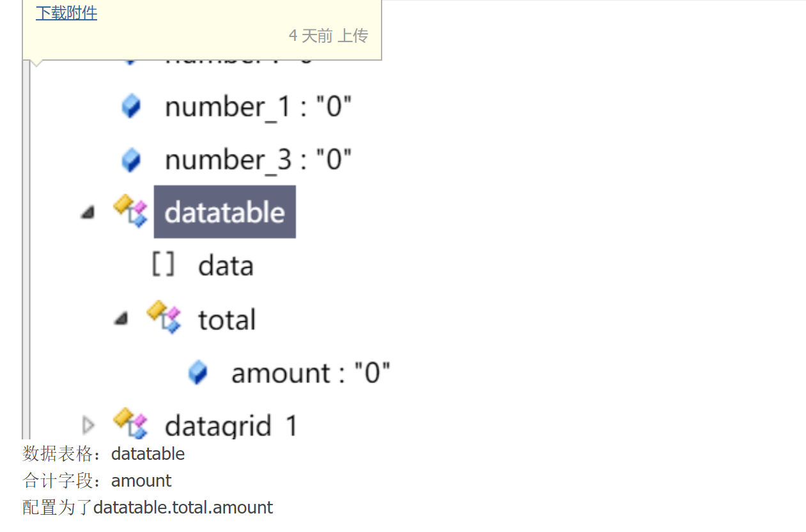This screenshot has height=532, width=806.
Task: Click the object icon beside datagrid_1
Action: click(130, 424)
